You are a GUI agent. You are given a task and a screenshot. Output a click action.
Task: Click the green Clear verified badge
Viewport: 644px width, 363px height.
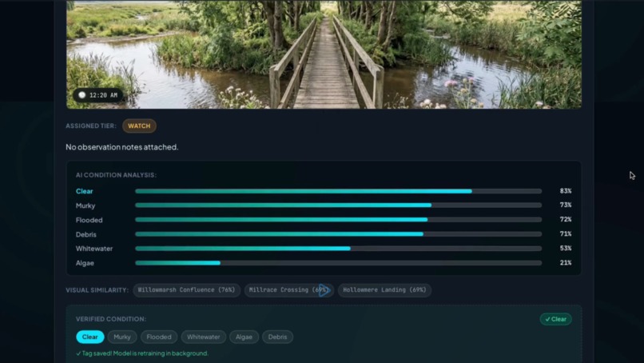[555, 319]
